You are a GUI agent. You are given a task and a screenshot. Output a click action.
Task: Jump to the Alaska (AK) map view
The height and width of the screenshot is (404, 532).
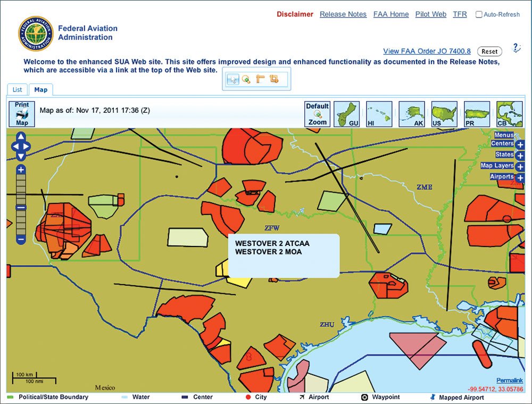coord(412,114)
